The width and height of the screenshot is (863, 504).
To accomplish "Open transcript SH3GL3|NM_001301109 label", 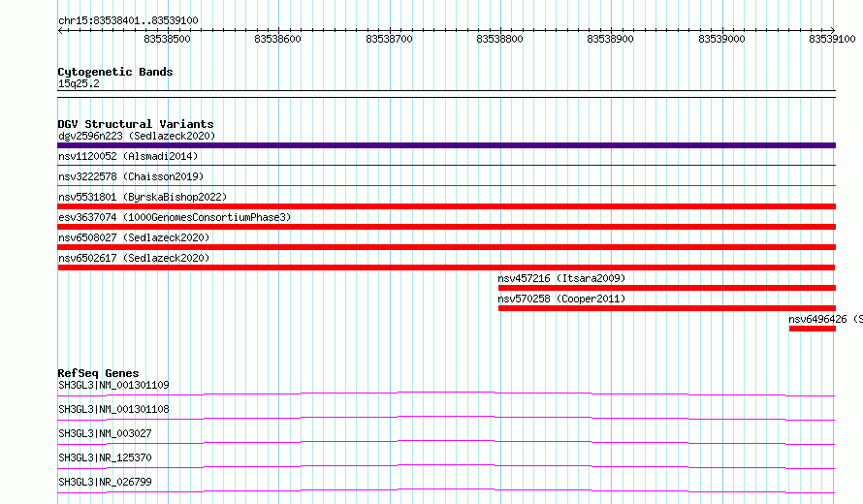I will click(113, 385).
